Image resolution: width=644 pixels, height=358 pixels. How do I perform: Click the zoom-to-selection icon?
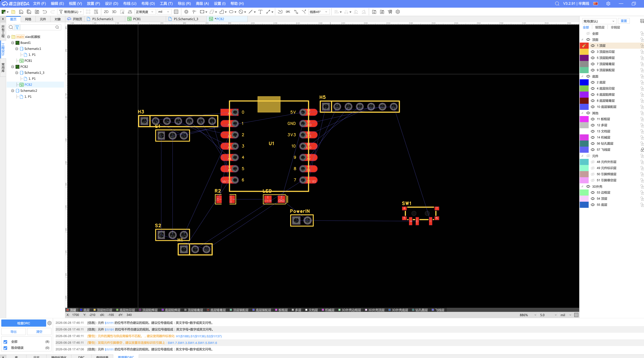[x=122, y=12]
